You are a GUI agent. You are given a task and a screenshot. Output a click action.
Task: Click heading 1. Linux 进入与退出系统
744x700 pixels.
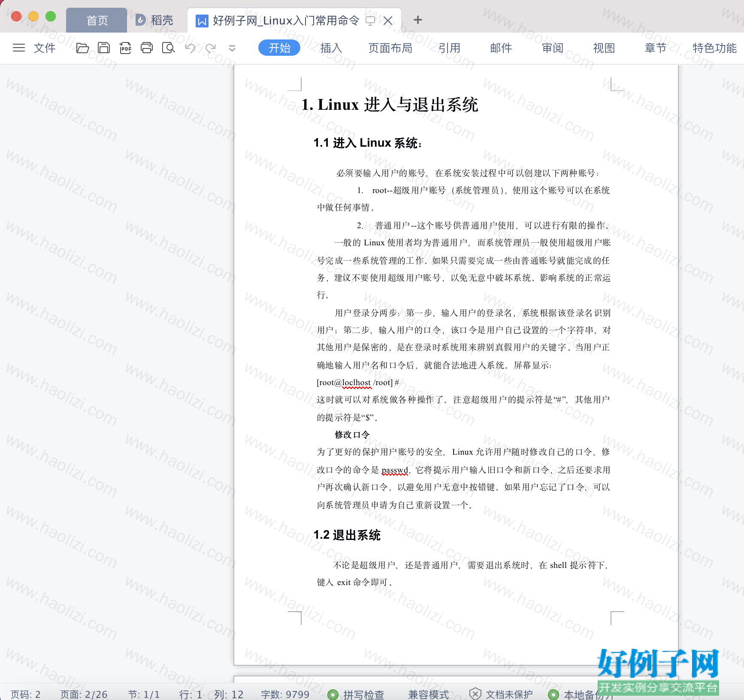[x=390, y=104]
